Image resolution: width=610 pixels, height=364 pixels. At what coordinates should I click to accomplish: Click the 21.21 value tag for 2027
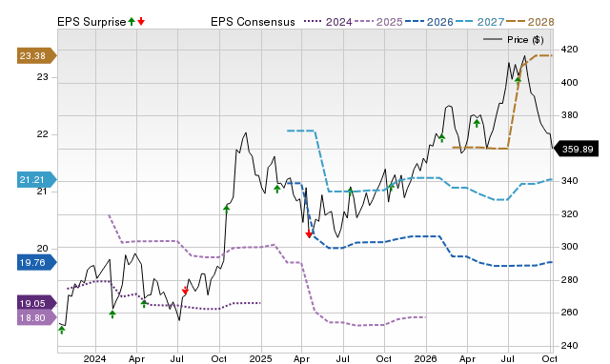pyautogui.click(x=36, y=180)
